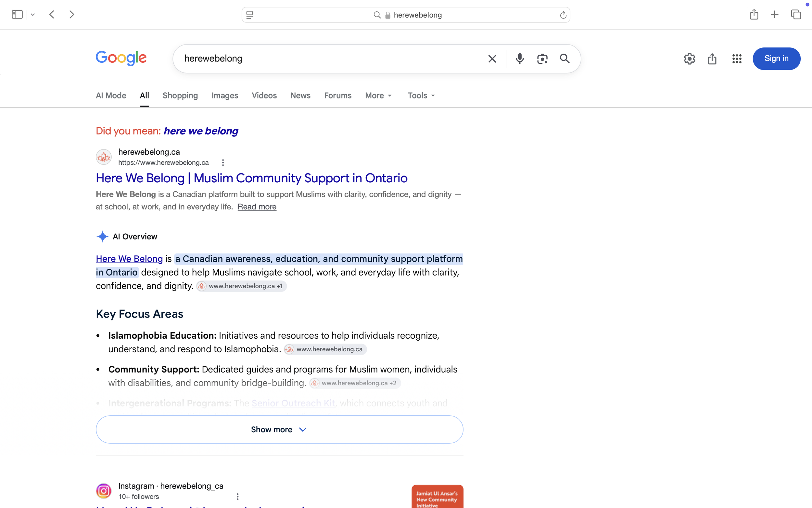
Task: Open a new Safari tab
Action: click(774, 14)
